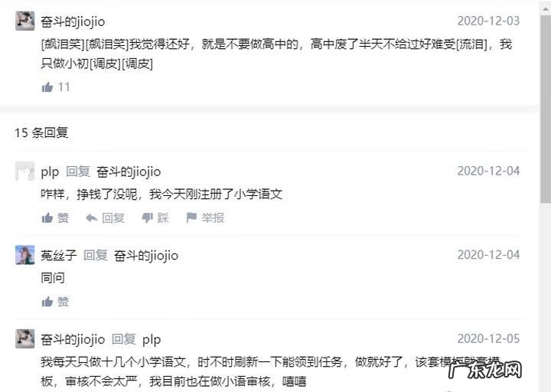Click the scrollbar up arrow

546,8
